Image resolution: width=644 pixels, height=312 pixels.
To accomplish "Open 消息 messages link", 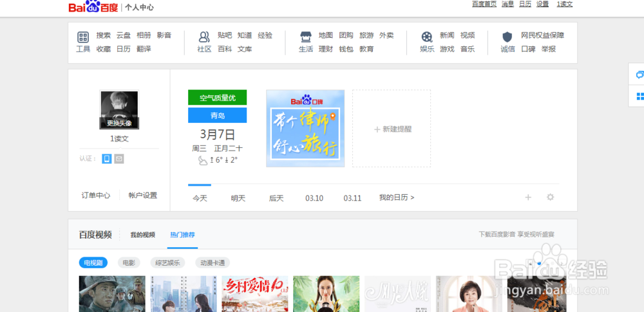I will pos(507,4).
